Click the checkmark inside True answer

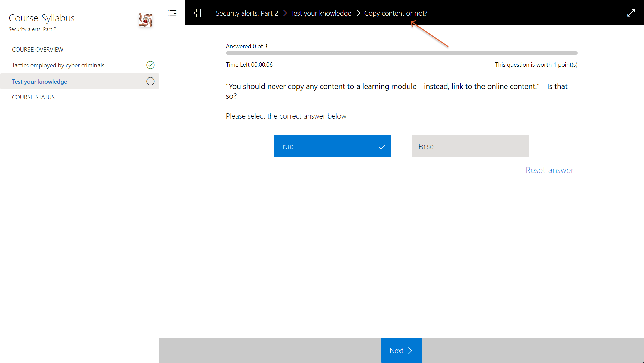click(x=382, y=147)
